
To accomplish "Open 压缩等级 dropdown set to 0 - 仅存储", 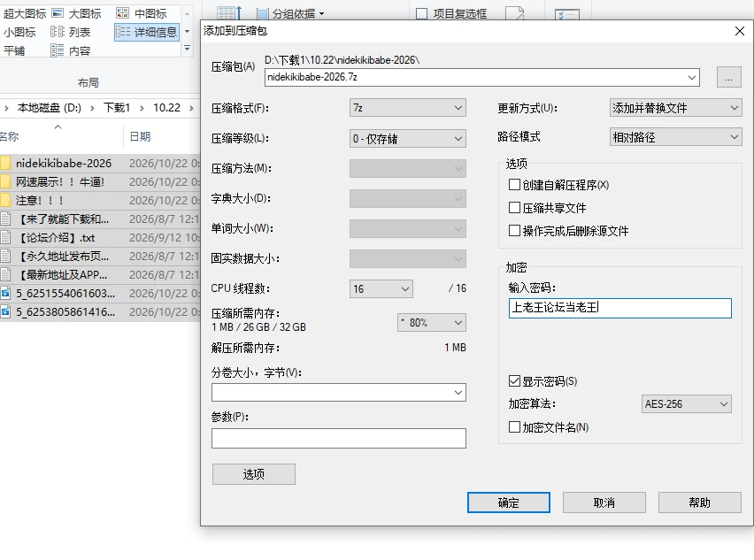I will [408, 139].
